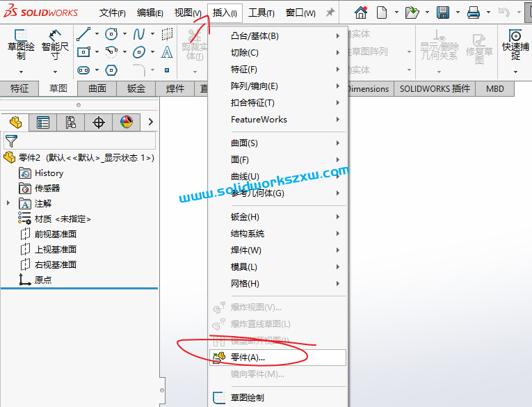Select the Sketch (草图绘制) tool in ribbon

tap(21, 45)
